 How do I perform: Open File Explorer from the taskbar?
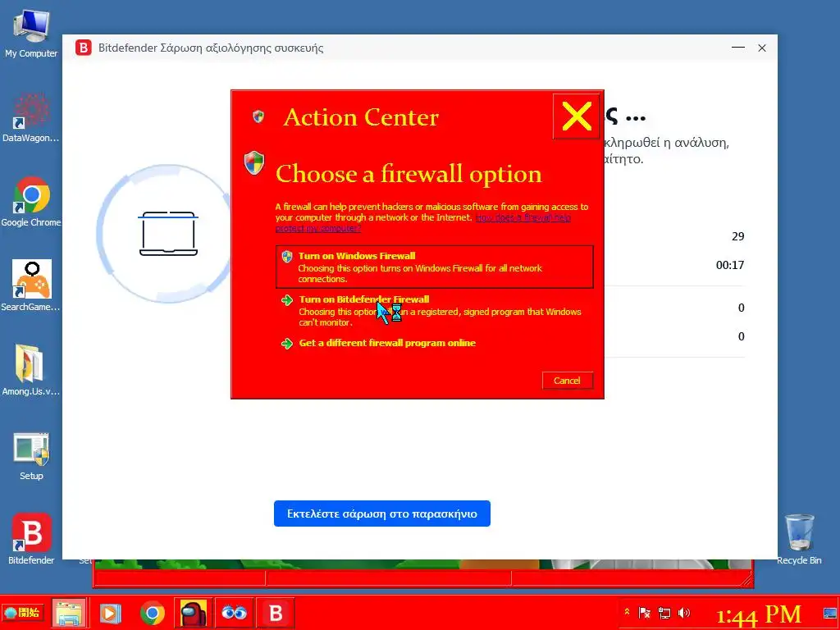[69, 613]
